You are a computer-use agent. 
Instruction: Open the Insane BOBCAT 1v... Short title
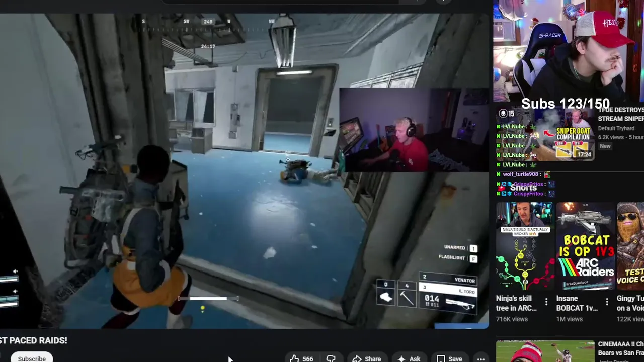(x=577, y=303)
